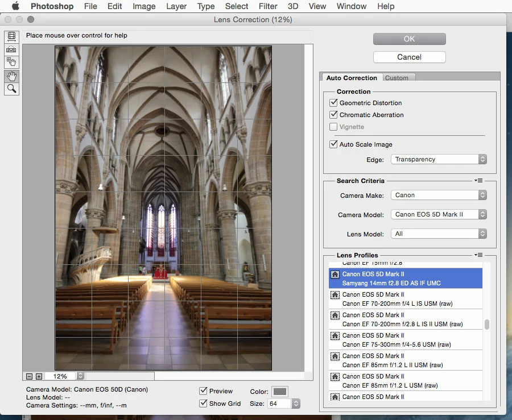Viewport: 512px width, 420px height.
Task: Select Canon EF 75-300mm f/4-5.6 USM profile
Action: (405, 340)
